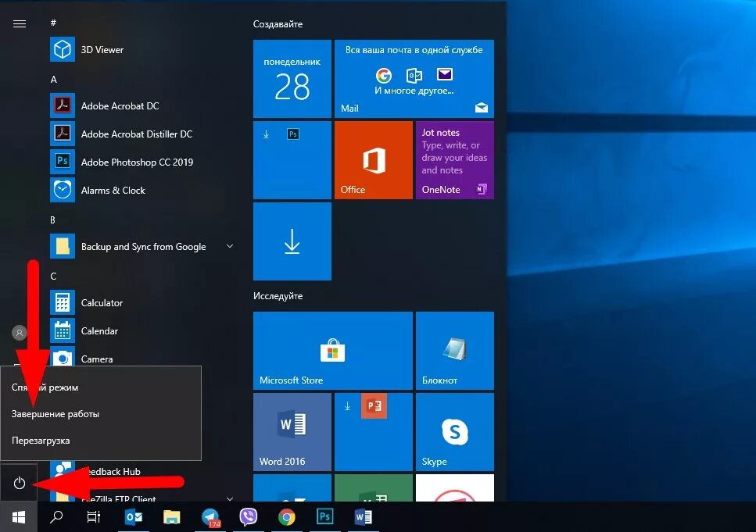Open the OneNote Jot notes tile
Image resolution: width=756 pixels, height=532 pixels.
tap(455, 160)
